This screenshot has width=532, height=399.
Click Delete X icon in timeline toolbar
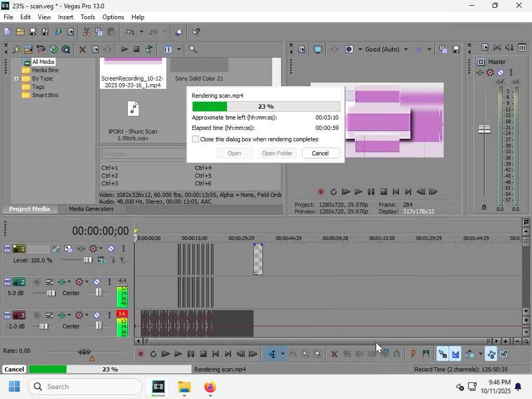tap(334, 354)
